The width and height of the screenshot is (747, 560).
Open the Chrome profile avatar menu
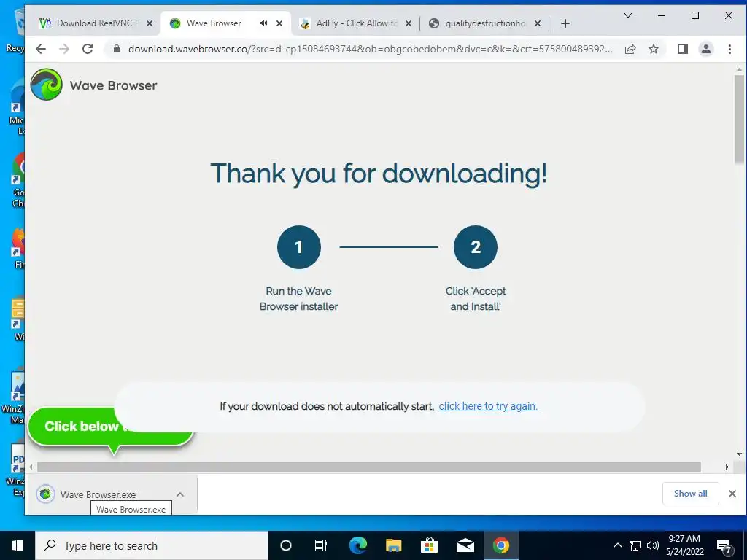706,49
